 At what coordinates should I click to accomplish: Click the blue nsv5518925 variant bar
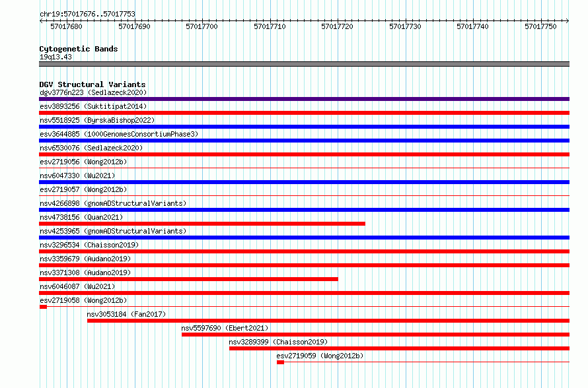pyautogui.click(x=304, y=127)
